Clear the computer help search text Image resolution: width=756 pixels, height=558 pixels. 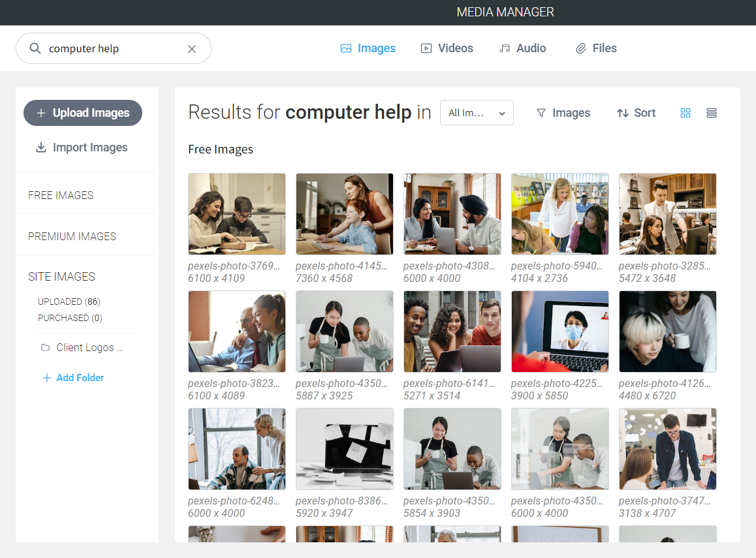(192, 49)
